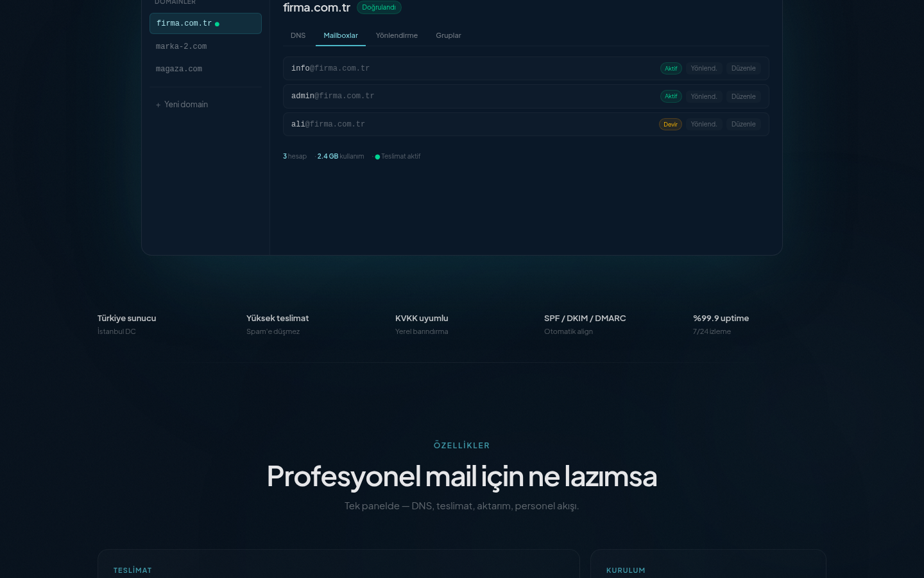Open the Yönlendirme tab

click(397, 35)
